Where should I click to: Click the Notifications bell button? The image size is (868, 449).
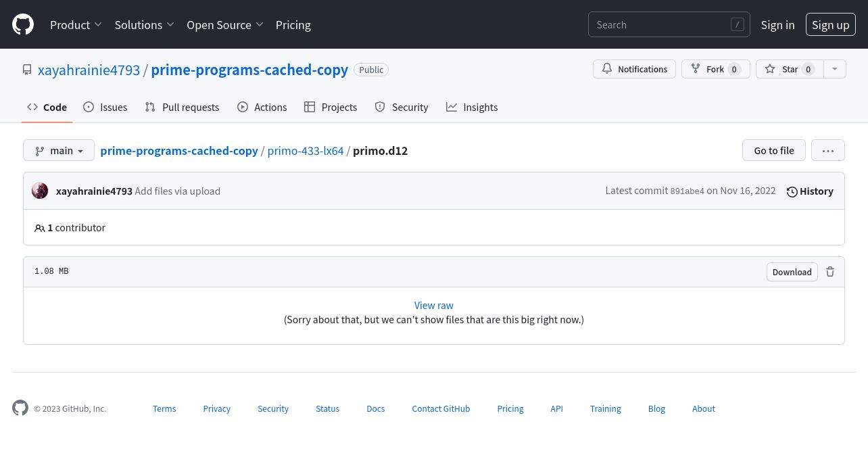(x=634, y=69)
